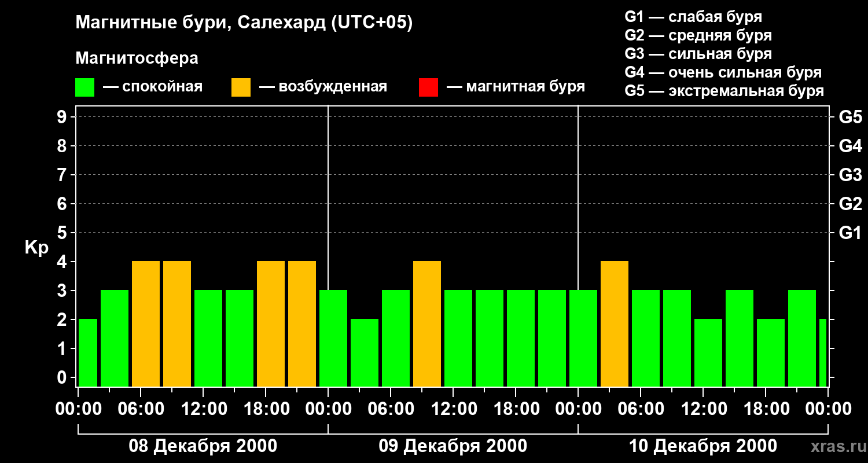The image size is (868, 463).
Task: Click the green 00:00–03:00 bar on 09 Декабря
Action: (333, 338)
